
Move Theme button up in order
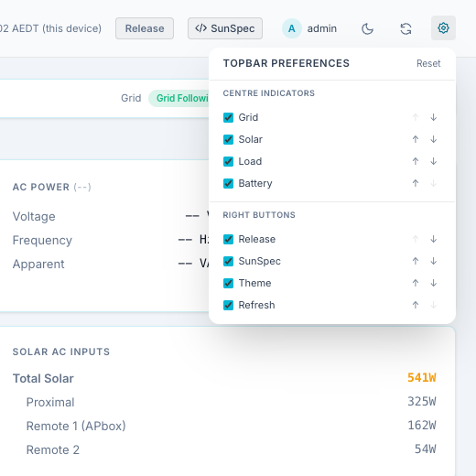(416, 283)
